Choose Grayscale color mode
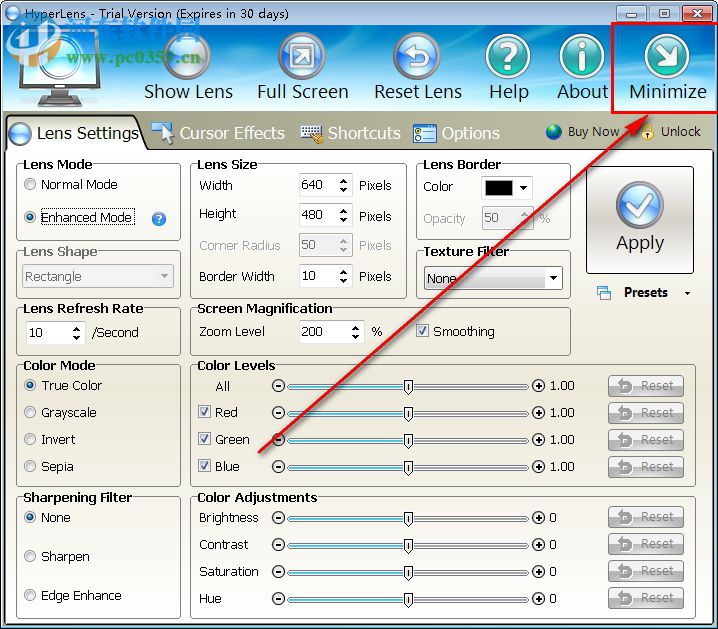The height and width of the screenshot is (629, 718). [x=30, y=412]
